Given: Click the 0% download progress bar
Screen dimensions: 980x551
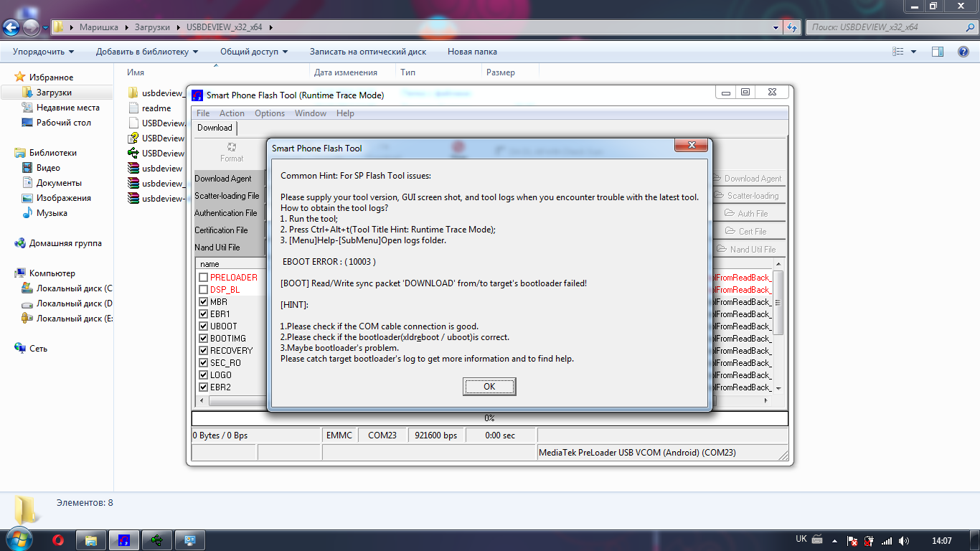Looking at the screenshot, I should click(489, 418).
